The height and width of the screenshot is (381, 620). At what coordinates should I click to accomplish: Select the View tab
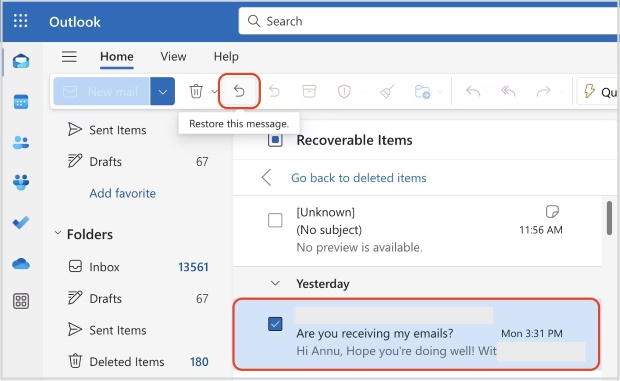coord(173,57)
